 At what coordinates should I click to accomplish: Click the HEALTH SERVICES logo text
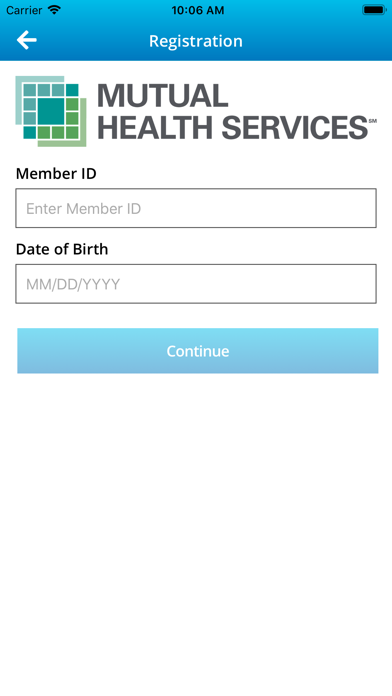tap(233, 127)
